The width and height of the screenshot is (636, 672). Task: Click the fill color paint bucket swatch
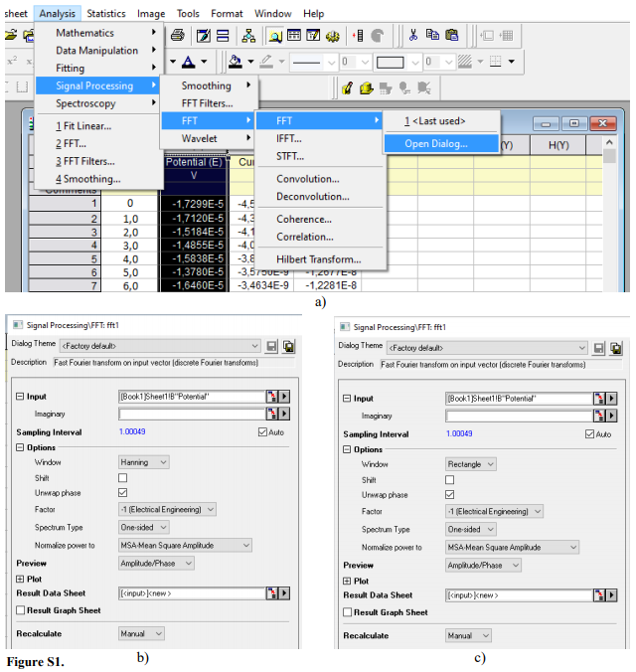click(236, 62)
